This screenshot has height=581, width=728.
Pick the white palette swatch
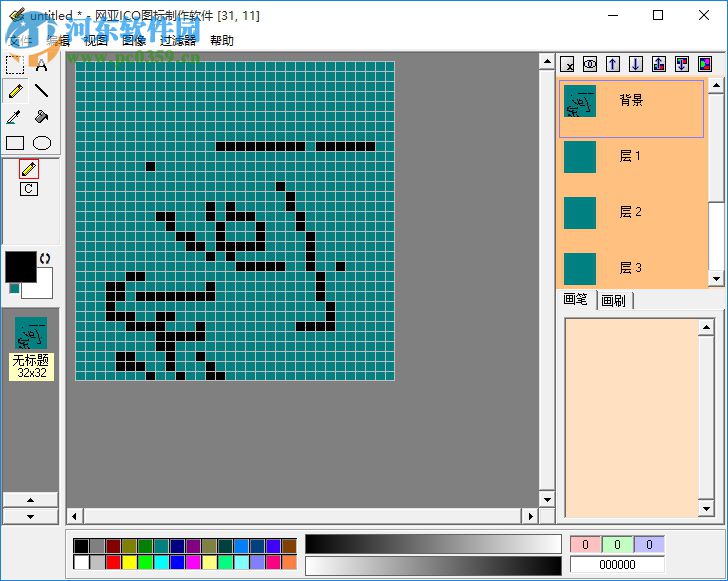(x=81, y=562)
